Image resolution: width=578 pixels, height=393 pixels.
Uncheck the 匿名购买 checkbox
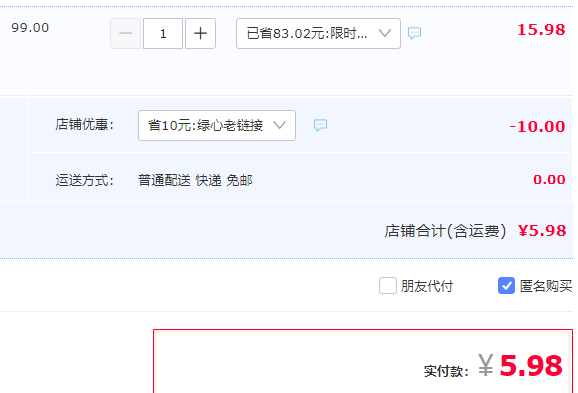pyautogui.click(x=506, y=286)
